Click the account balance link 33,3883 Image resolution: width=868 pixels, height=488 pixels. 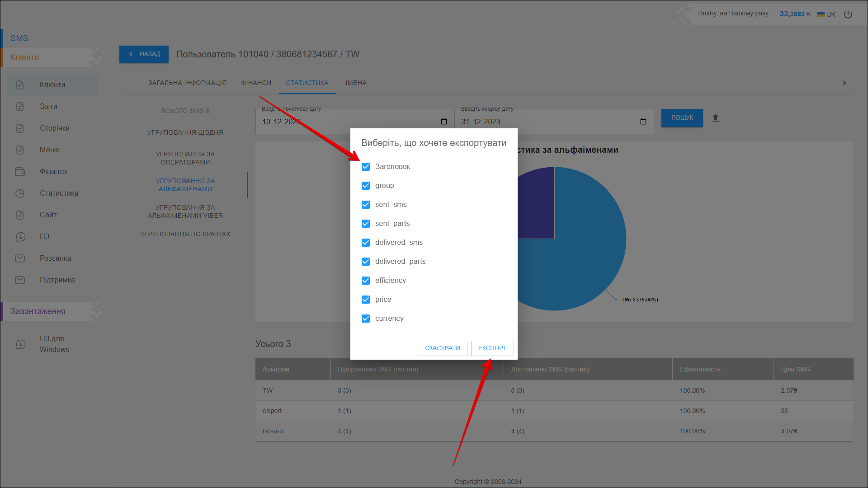pos(794,14)
